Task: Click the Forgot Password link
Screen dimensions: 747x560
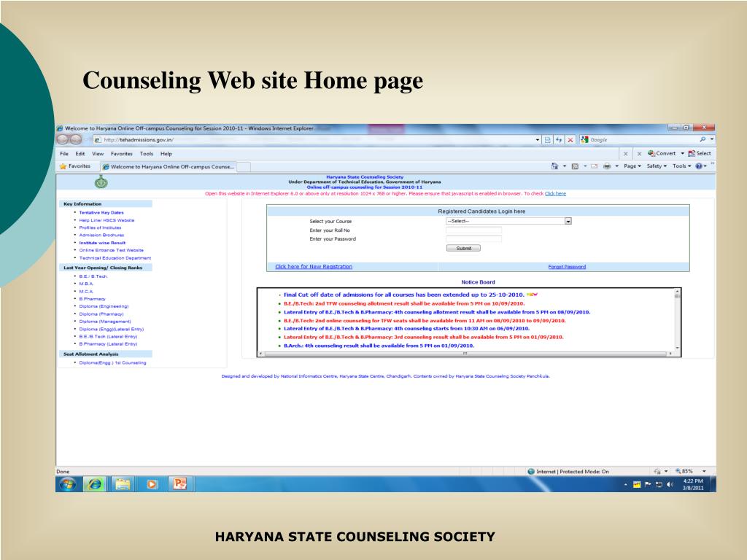Action: tap(567, 267)
